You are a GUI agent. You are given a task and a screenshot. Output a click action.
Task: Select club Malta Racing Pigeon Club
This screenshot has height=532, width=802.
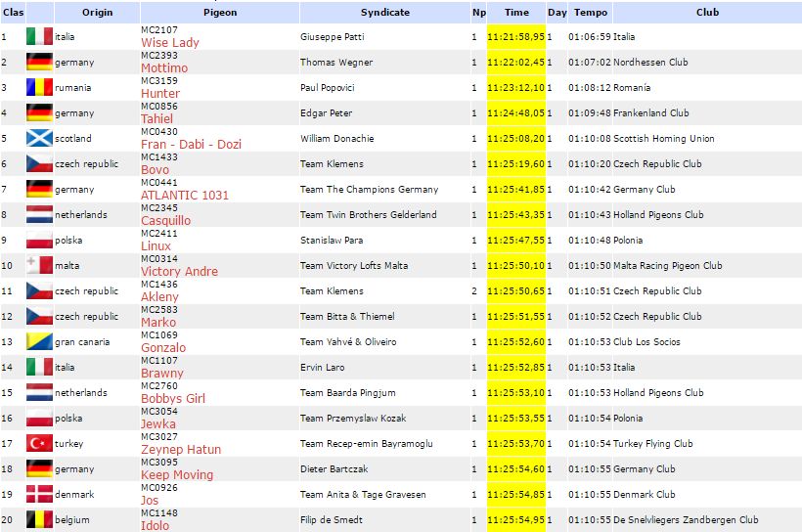[x=668, y=265]
